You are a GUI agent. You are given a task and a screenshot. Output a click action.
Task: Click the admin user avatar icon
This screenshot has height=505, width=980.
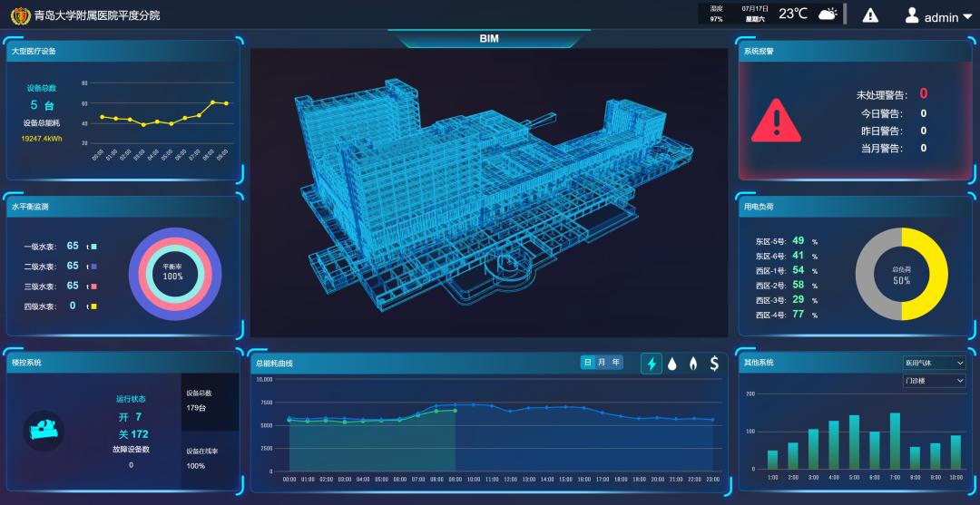point(912,15)
